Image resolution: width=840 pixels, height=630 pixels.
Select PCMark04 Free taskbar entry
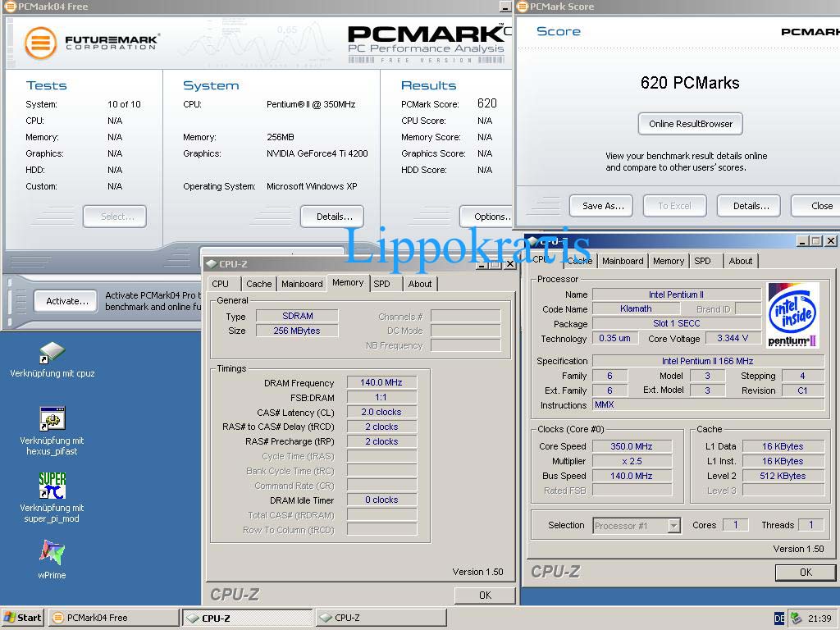[113, 618]
